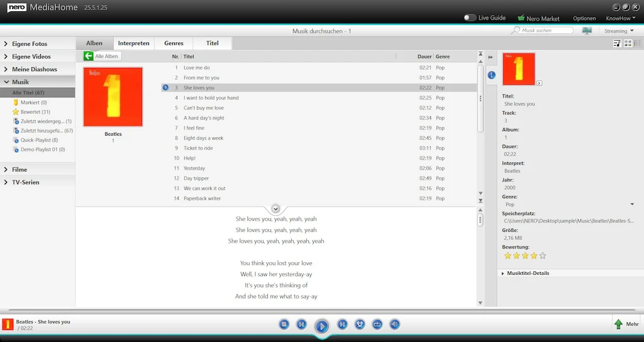Screen dimensions: 644x342
Task: Expand the Eigene Videos section
Action: tap(37, 56)
